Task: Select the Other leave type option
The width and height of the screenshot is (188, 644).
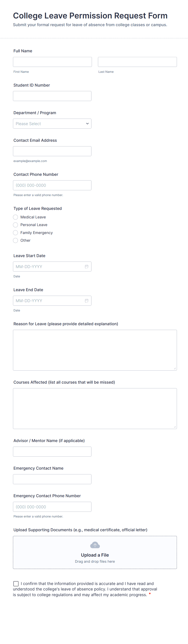Action: pos(15,240)
